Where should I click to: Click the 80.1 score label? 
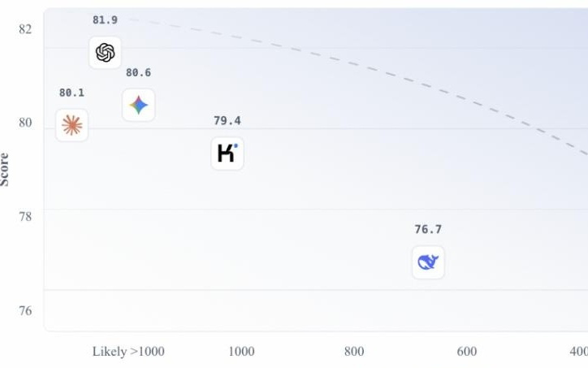tap(71, 93)
